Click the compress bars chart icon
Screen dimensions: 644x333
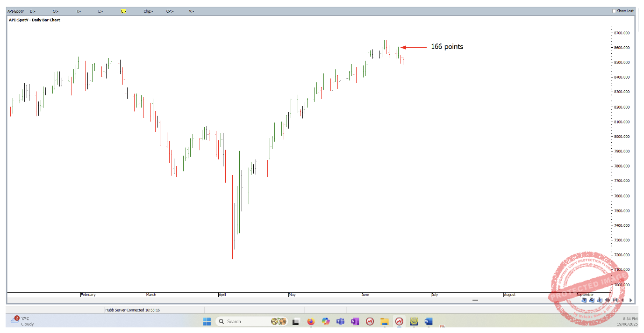click(x=615, y=300)
